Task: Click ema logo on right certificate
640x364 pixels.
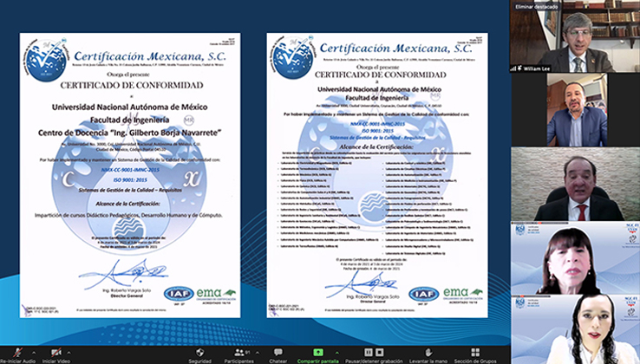Action: (x=463, y=293)
